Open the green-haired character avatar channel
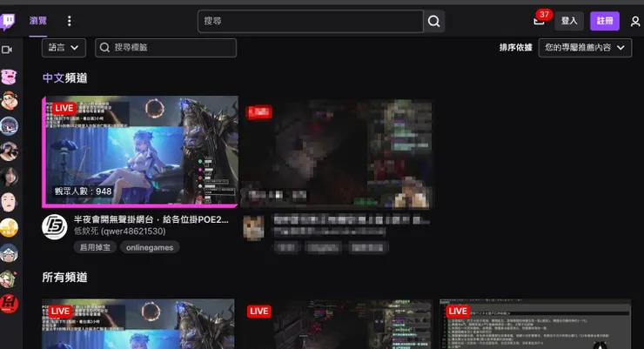The height and width of the screenshot is (349, 644). click(9, 279)
